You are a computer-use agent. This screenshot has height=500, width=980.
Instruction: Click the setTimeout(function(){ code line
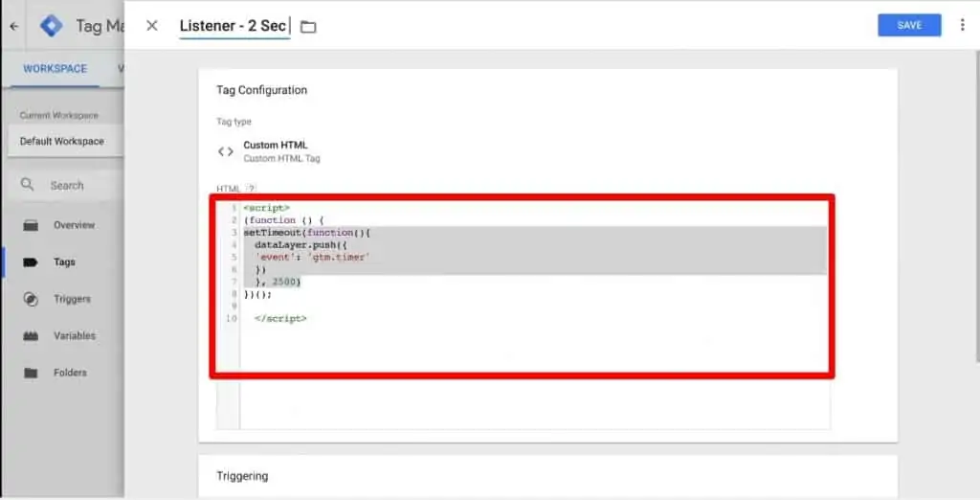307,233
